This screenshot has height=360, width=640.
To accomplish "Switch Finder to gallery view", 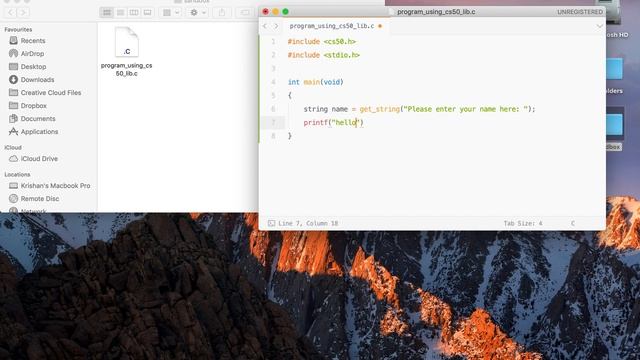I will pos(147,13).
